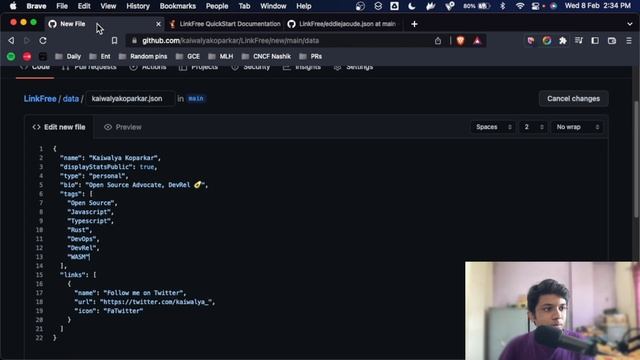Open the Brave wallet icon
Screen dimensions: 640x360
pos(611,40)
